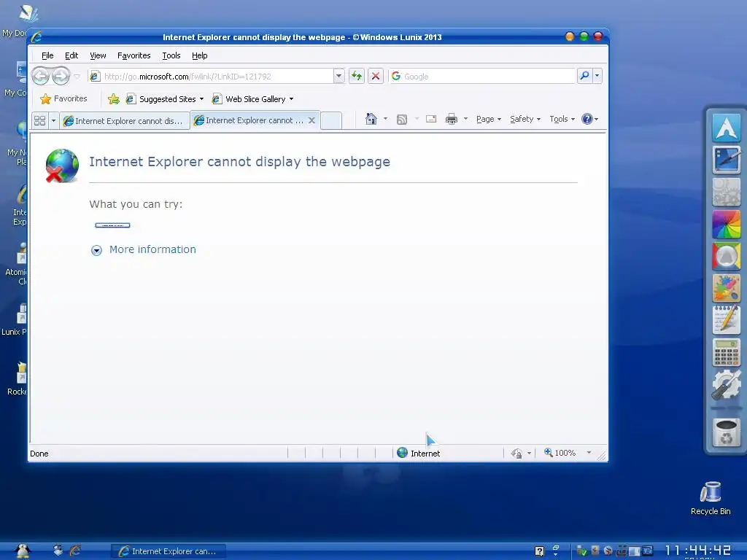Viewport: 747px width, 560px height.
Task: Open the gears settings dock icon
Action: pos(726,192)
